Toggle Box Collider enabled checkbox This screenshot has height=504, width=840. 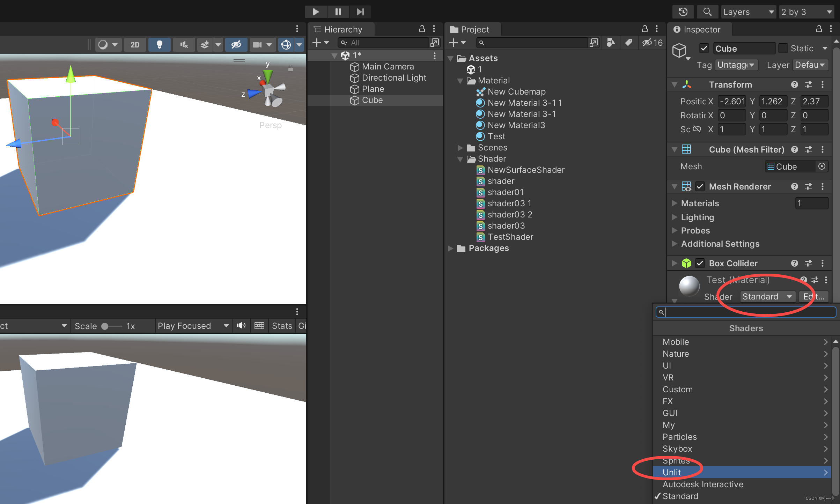700,263
